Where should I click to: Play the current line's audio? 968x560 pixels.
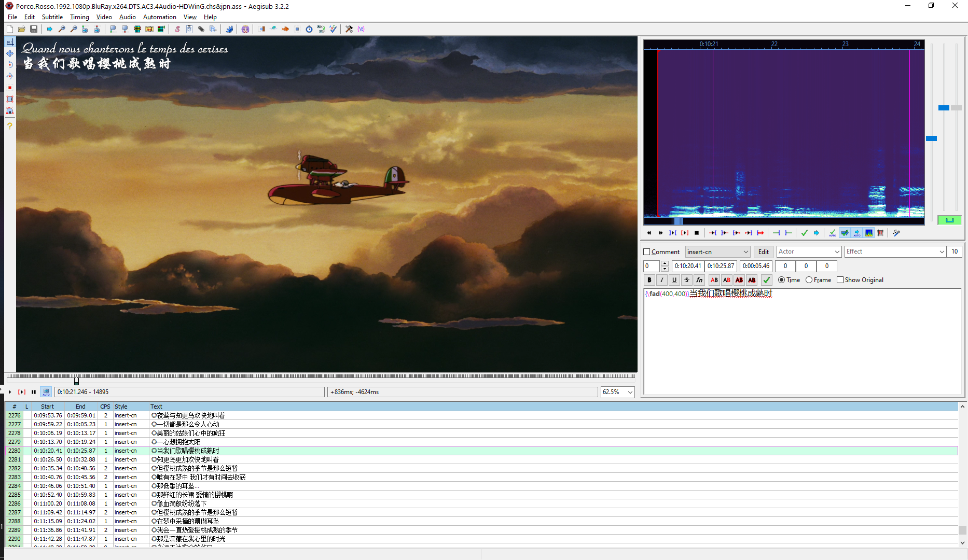pyautogui.click(x=685, y=233)
